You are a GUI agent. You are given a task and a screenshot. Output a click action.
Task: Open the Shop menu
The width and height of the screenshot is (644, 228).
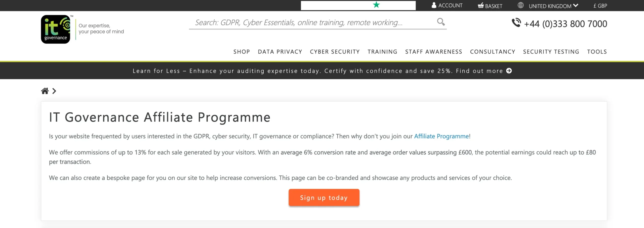(x=242, y=52)
